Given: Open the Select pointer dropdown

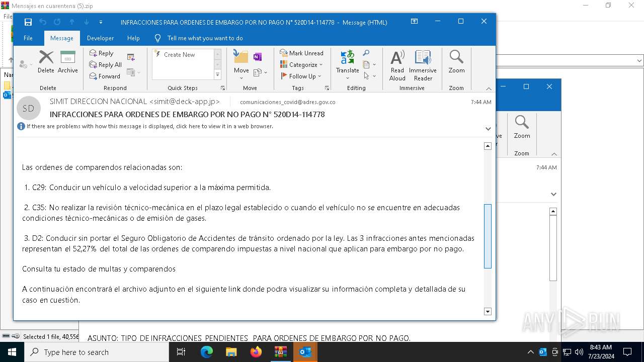Looking at the screenshot, I should pyautogui.click(x=369, y=76).
